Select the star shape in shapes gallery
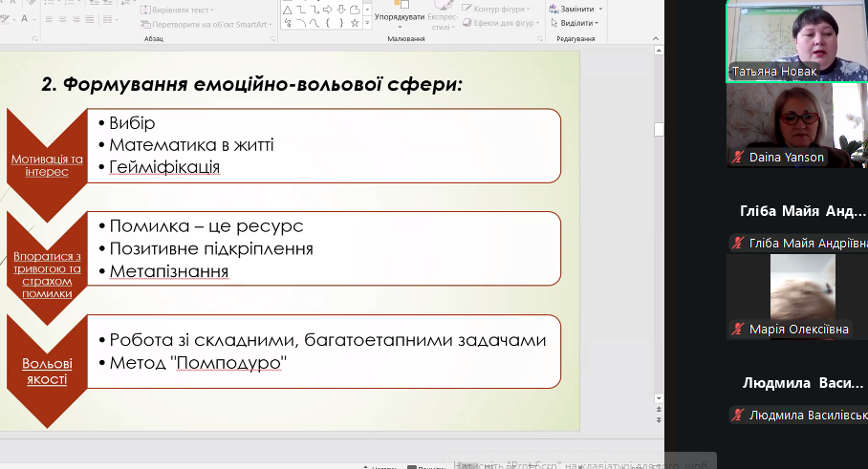The image size is (868, 469). (355, 23)
